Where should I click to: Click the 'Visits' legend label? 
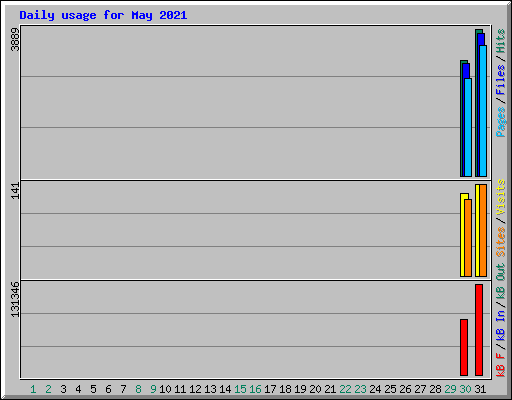tap(501, 197)
